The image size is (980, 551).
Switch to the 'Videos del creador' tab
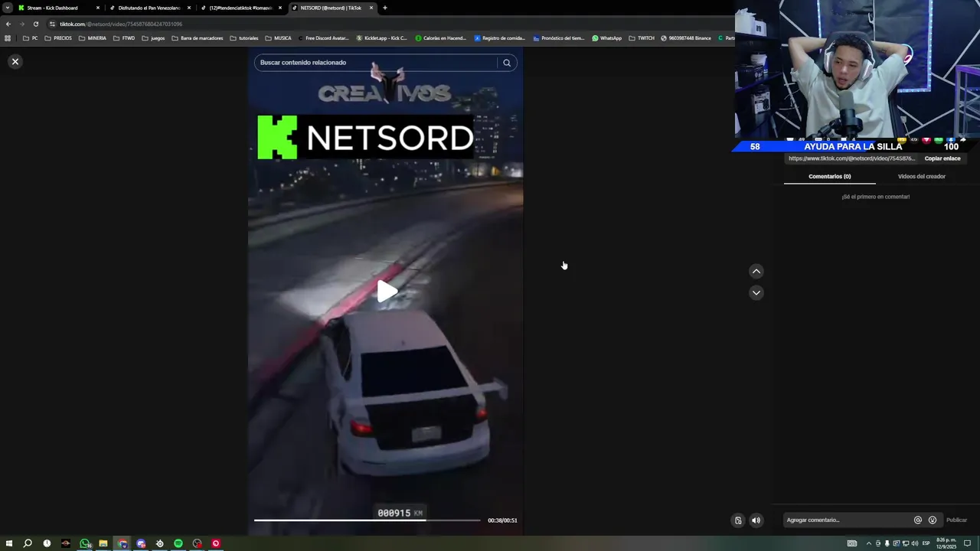click(921, 176)
